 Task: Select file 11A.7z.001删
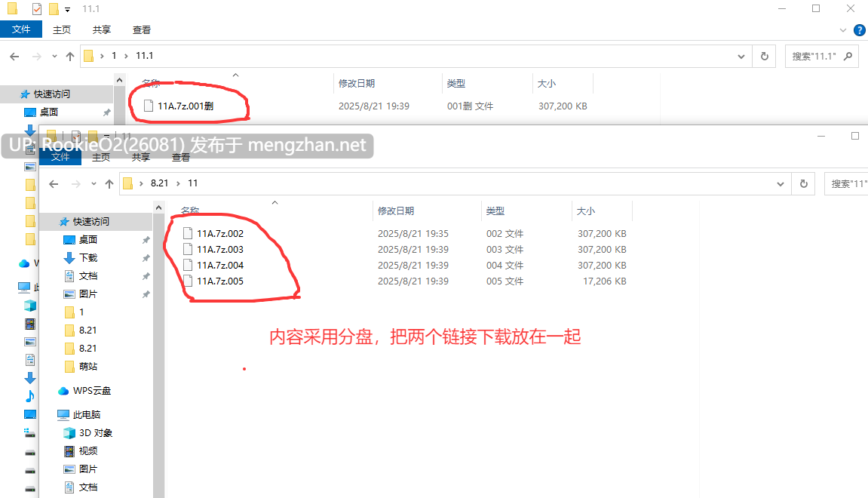(x=186, y=106)
